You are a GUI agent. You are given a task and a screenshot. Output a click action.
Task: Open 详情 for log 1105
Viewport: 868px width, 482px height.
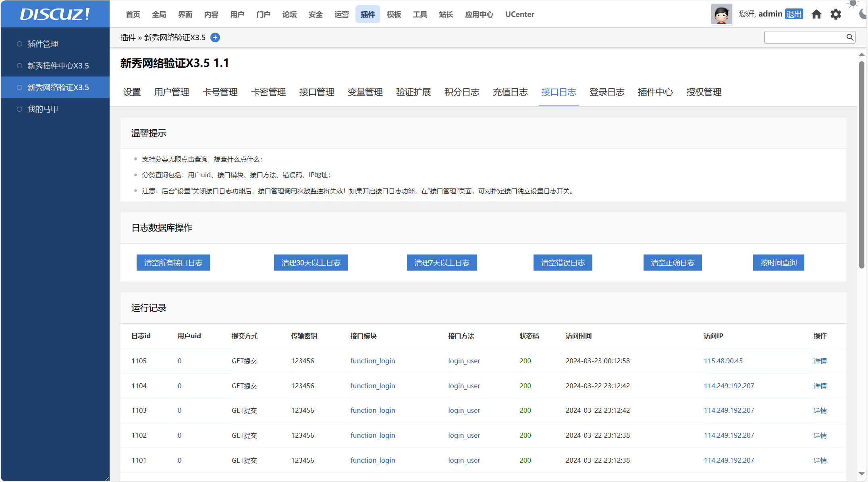point(820,361)
